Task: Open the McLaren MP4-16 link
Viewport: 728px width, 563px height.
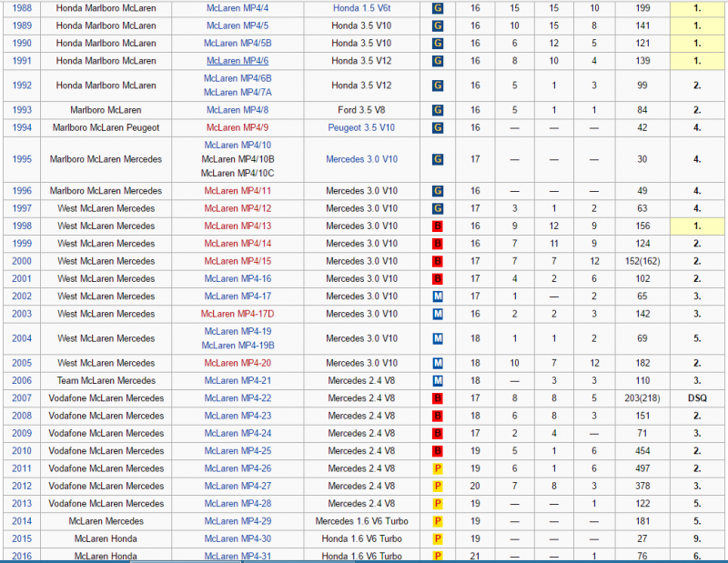Action: point(238,279)
